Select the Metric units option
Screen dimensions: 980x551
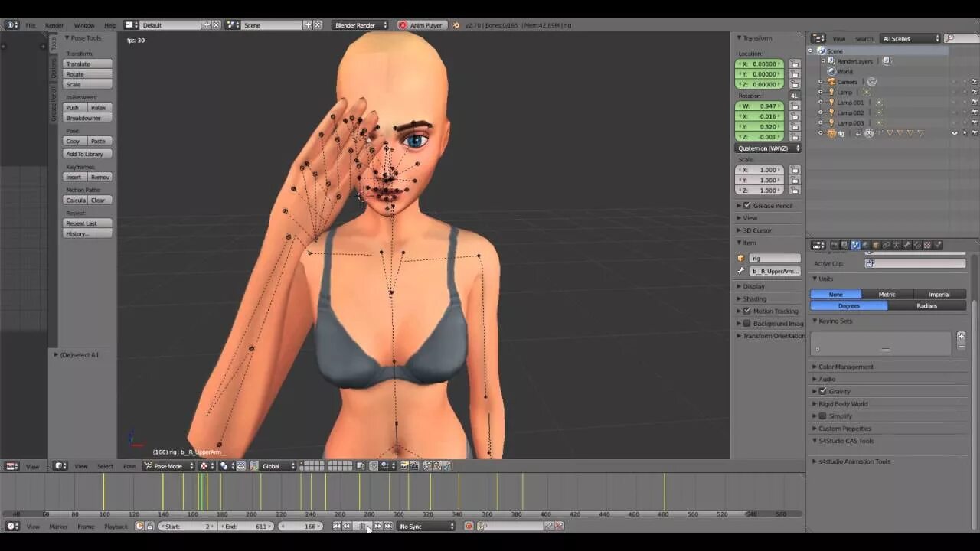pyautogui.click(x=887, y=295)
